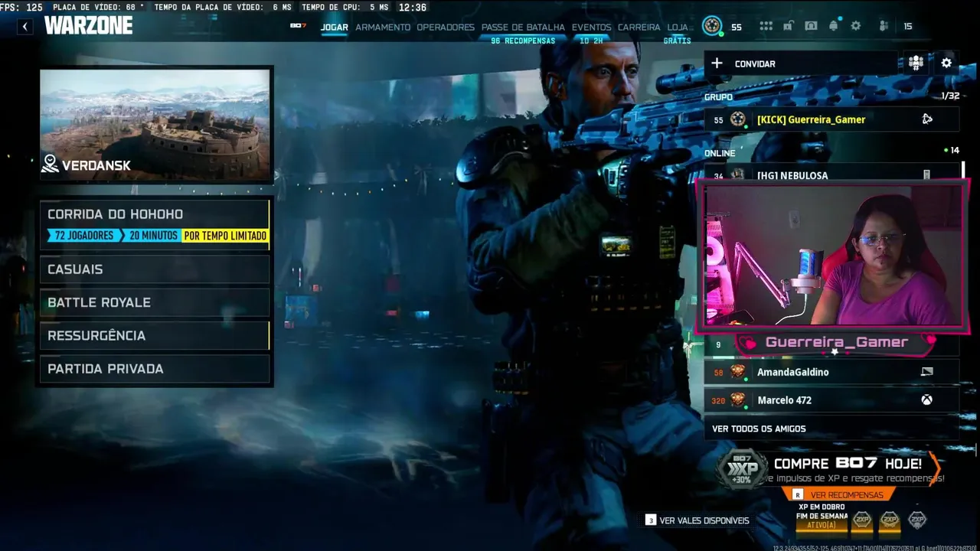
Task: Switch to the Jogar tab
Action: tap(335, 27)
